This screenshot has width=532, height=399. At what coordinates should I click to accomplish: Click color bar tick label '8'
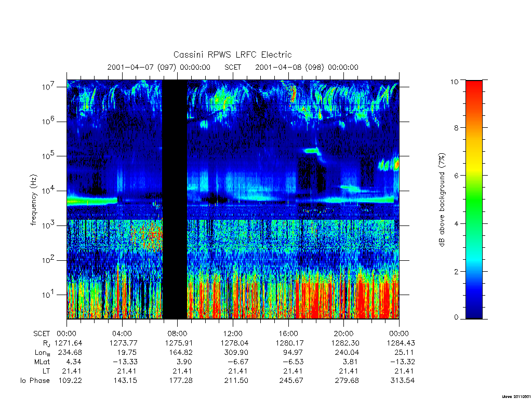coord(456,128)
